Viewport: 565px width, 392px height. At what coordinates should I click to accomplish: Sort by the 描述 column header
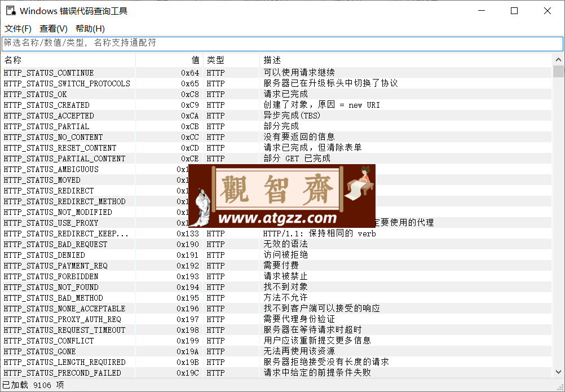coord(406,60)
